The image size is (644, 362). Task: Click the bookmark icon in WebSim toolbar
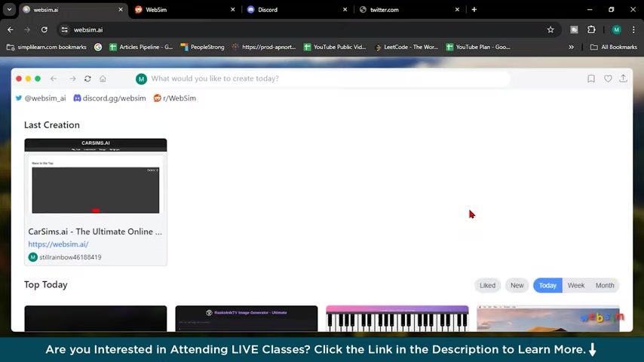[x=591, y=78]
